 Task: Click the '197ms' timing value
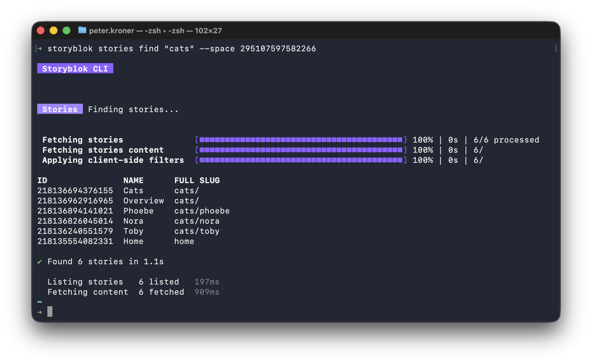coord(207,282)
